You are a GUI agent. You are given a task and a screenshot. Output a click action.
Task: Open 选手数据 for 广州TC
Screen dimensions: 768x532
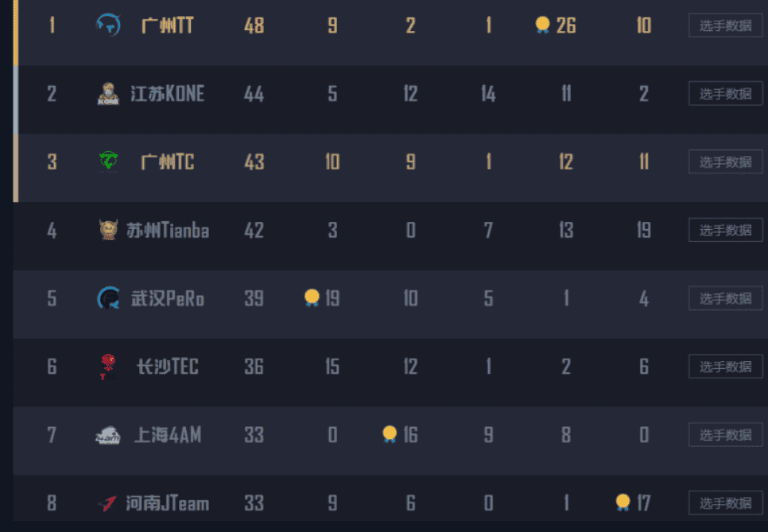725,161
